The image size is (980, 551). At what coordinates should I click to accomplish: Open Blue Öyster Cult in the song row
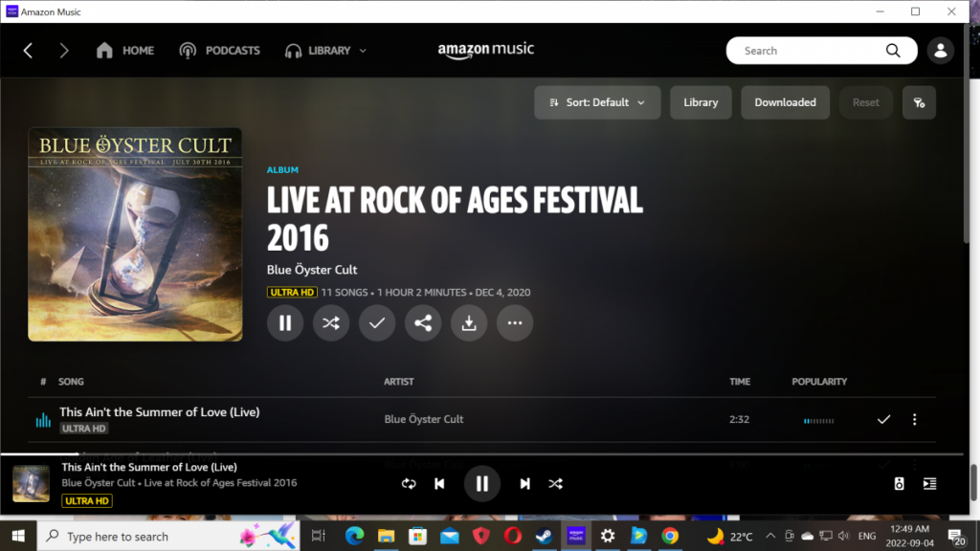point(424,419)
